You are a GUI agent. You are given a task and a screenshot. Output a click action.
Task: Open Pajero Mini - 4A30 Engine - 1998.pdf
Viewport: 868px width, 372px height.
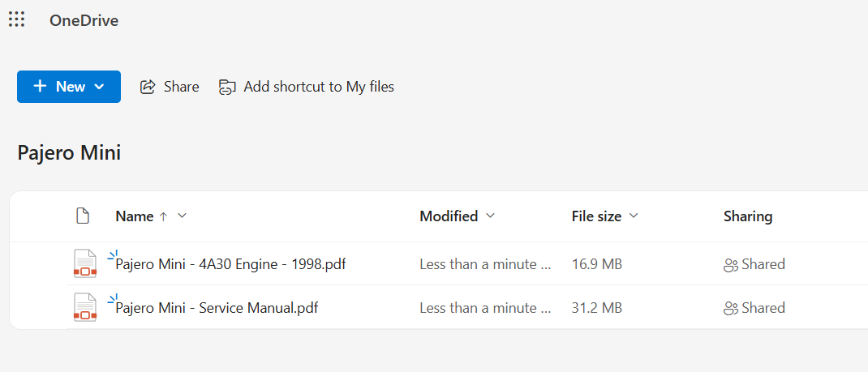coord(230,264)
